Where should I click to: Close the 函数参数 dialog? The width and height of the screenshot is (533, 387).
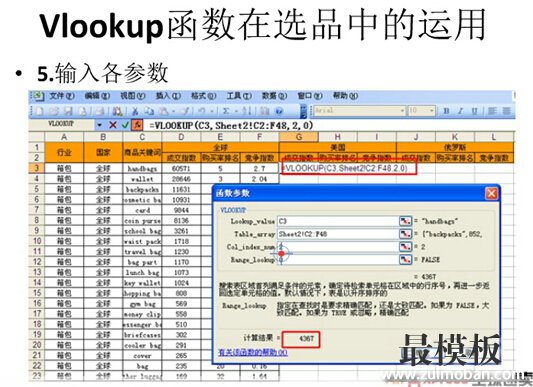click(492, 194)
